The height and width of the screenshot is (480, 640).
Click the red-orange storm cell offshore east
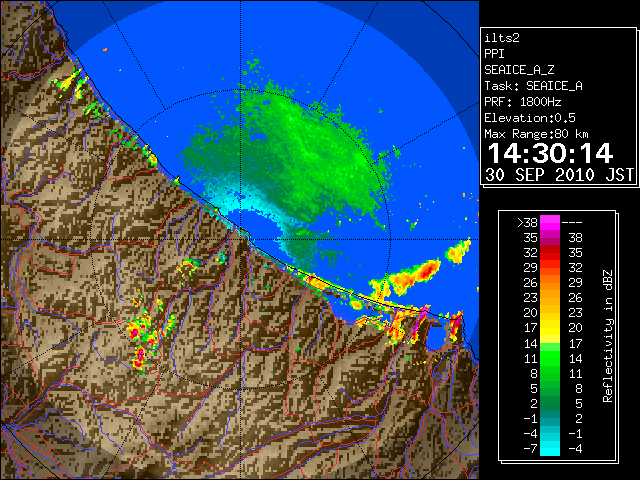coord(412,276)
